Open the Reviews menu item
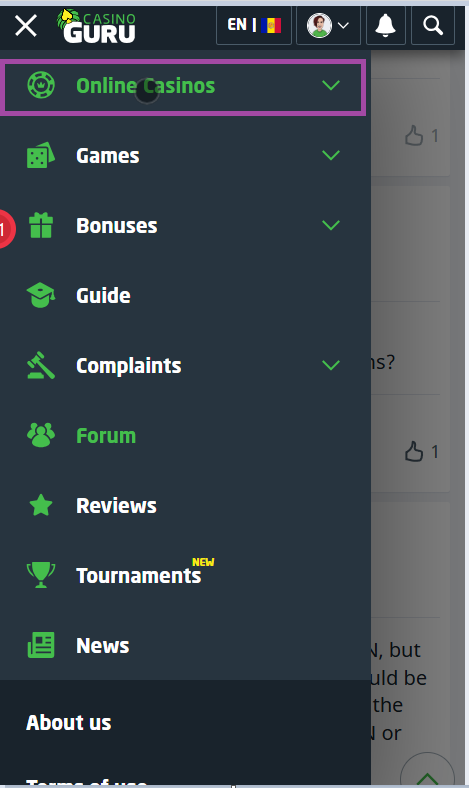The height and width of the screenshot is (788, 469). 116,506
